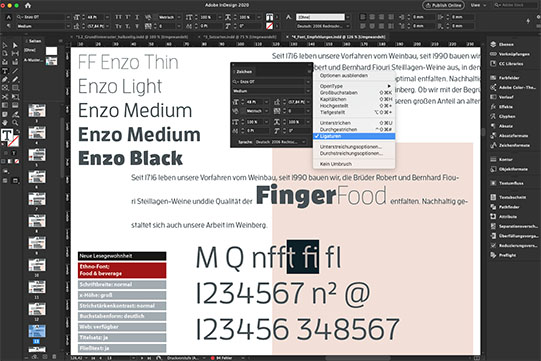Expand the OpenType submenu
Viewport: 541px width, 361px height.
pos(354,86)
